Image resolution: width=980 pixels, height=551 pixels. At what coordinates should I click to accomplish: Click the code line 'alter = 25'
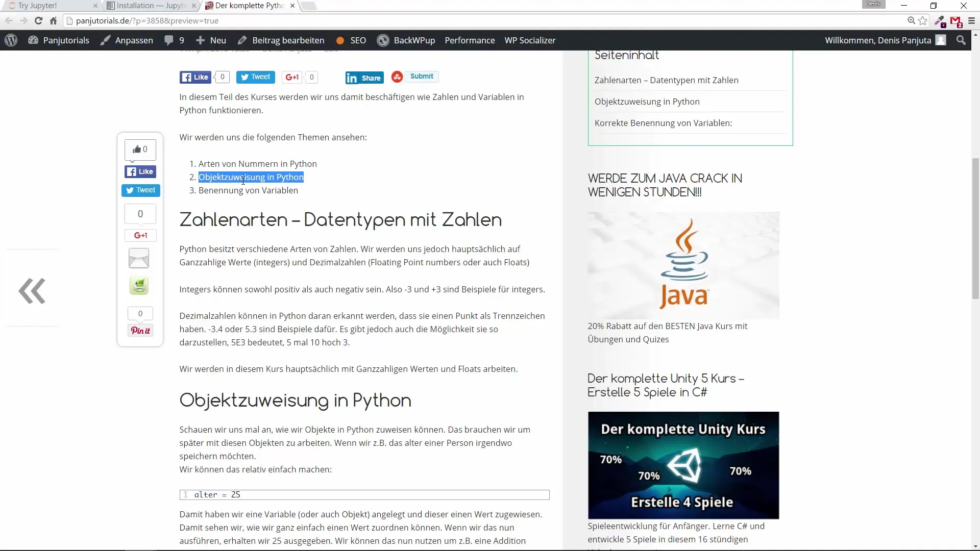click(x=364, y=495)
